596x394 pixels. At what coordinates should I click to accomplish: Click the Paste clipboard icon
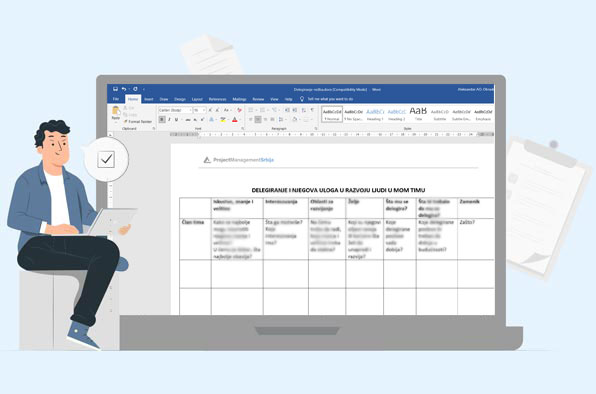point(116,111)
